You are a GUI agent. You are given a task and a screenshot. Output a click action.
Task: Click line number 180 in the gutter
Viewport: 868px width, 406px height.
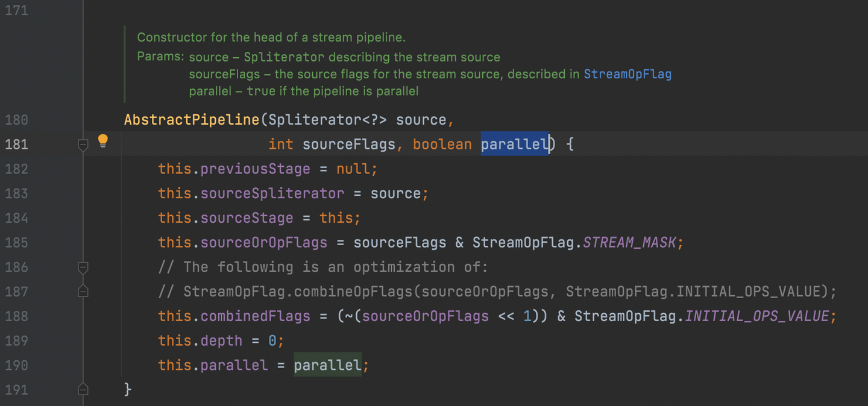click(x=17, y=120)
